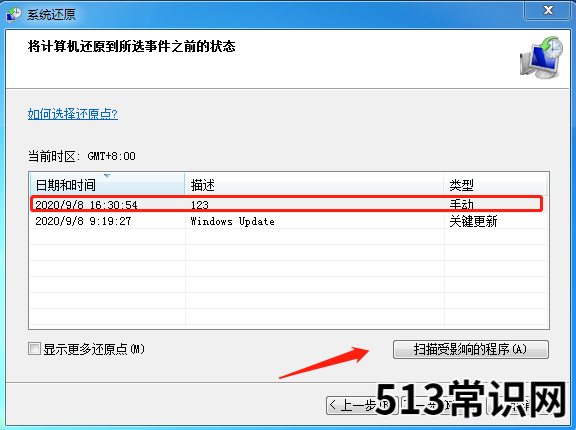Sort by the 类型 column header

click(495, 184)
